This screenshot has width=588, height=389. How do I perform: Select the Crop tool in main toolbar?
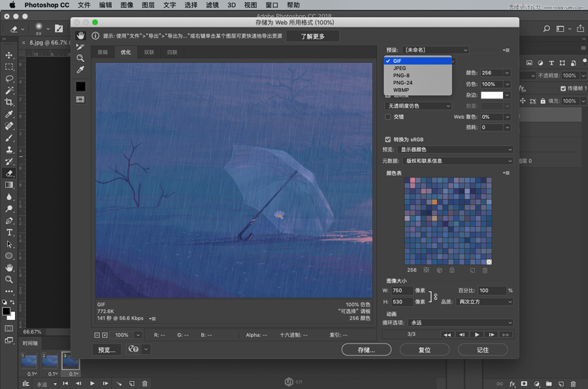pos(9,102)
